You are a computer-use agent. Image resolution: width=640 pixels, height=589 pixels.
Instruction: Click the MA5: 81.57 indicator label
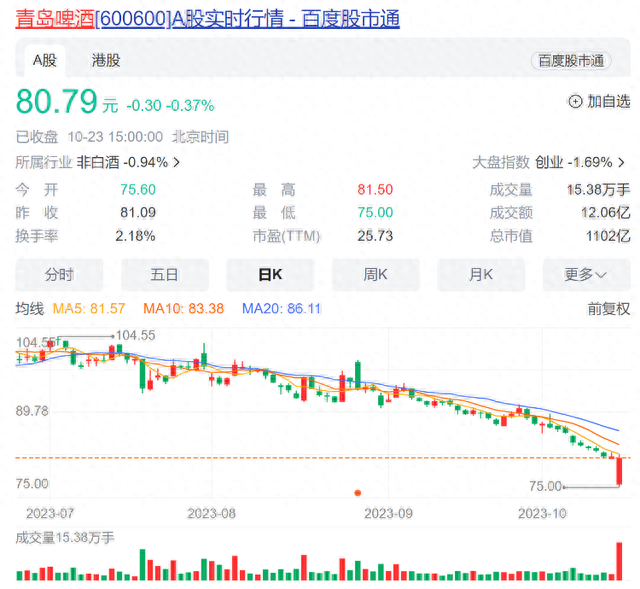89,309
